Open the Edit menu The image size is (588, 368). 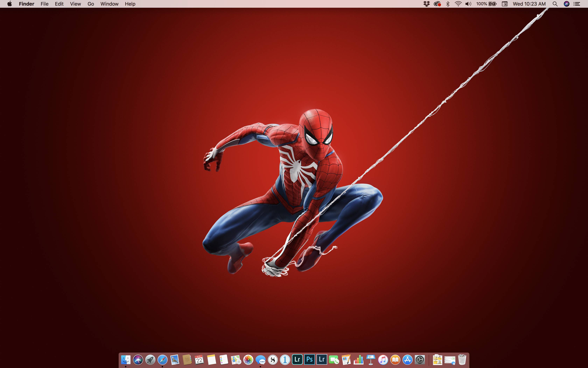click(x=59, y=4)
